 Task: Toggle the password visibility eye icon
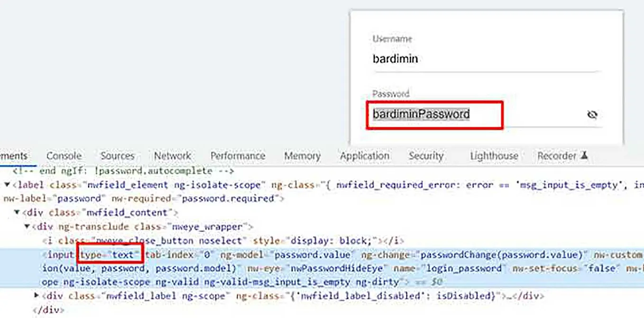click(x=592, y=114)
